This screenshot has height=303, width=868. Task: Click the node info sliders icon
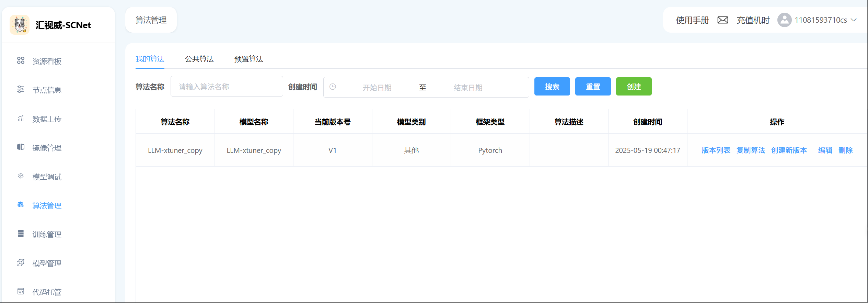(21, 90)
